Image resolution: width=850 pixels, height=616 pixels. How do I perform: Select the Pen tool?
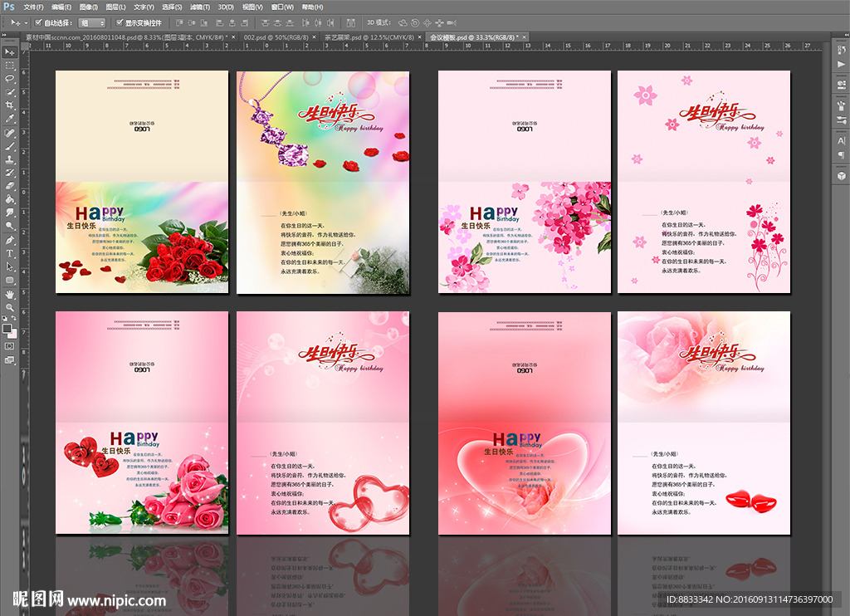click(10, 239)
